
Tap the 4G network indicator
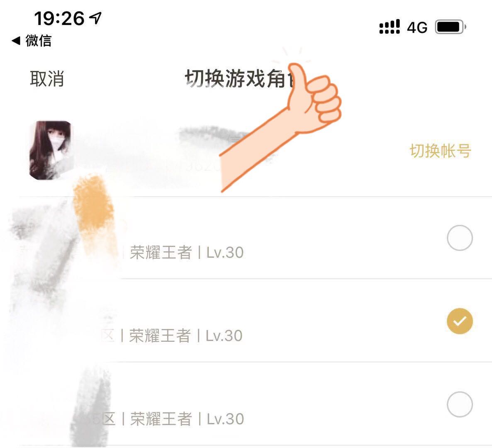[417, 27]
